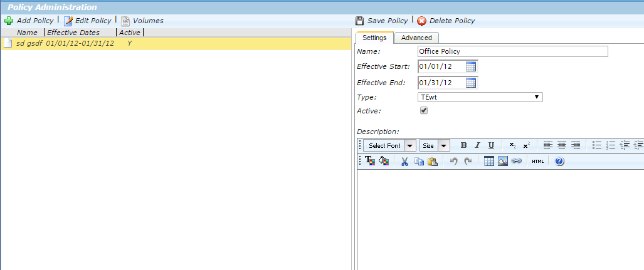Click the Cut scissors icon
This screenshot has width=644, height=270.
coord(404,162)
